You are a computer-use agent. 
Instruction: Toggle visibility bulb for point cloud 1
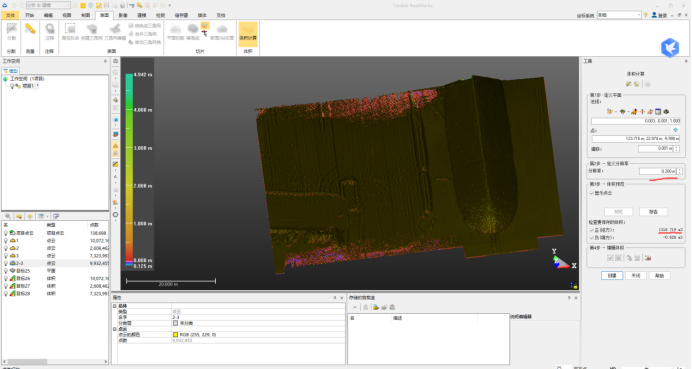(x=6, y=241)
